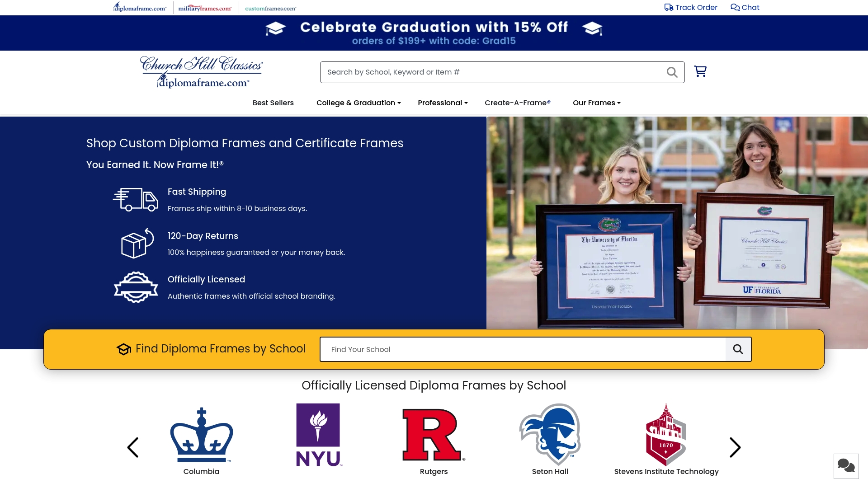Click the Find Your School search button
The image size is (868, 488).
pos(738,349)
